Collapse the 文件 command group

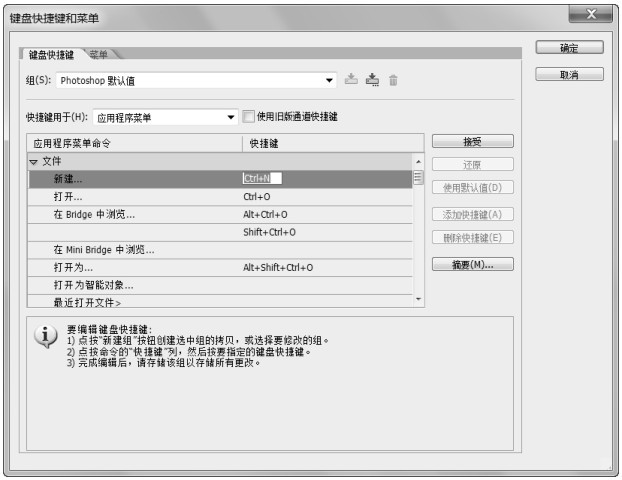click(x=33, y=161)
